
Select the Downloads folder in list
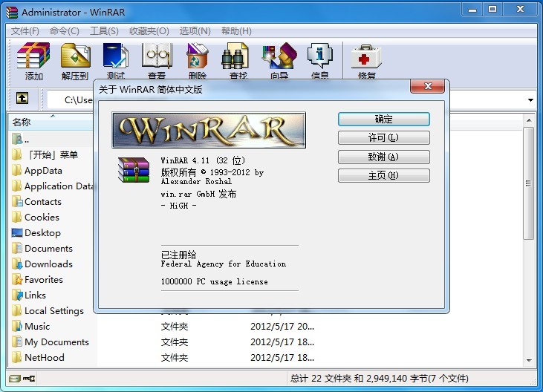coord(48,264)
